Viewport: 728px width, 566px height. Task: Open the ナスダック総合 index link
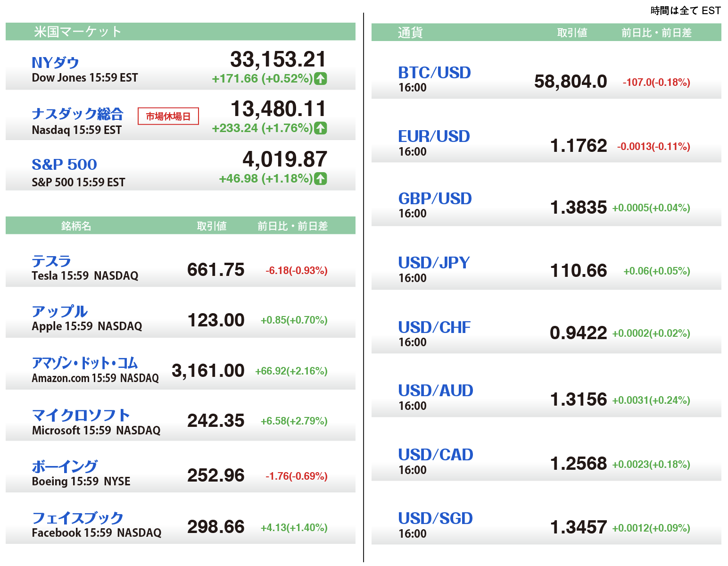click(x=77, y=114)
